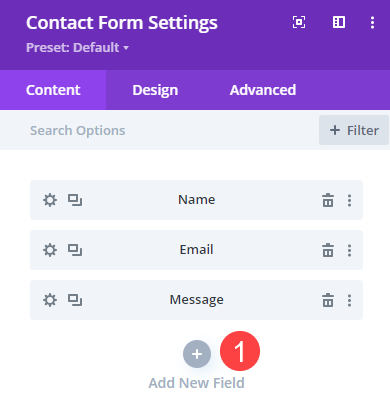Click the plus Filter button
Viewport: 390px width, 411px height.
[x=354, y=130]
